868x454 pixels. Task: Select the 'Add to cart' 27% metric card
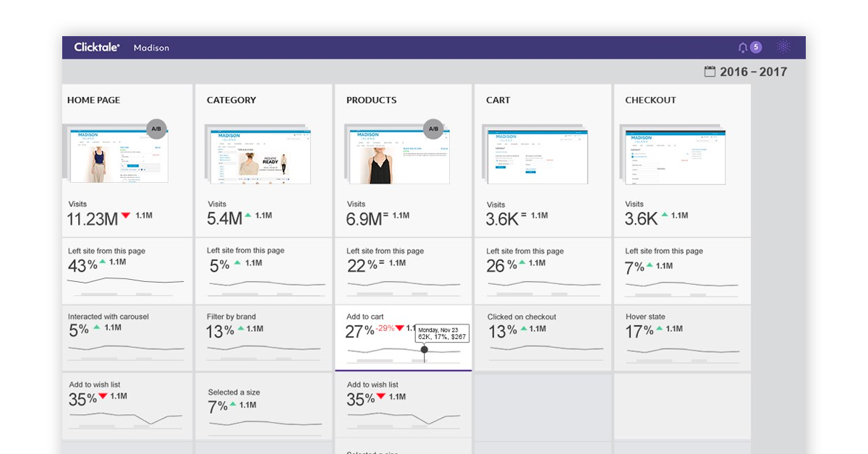click(403, 338)
